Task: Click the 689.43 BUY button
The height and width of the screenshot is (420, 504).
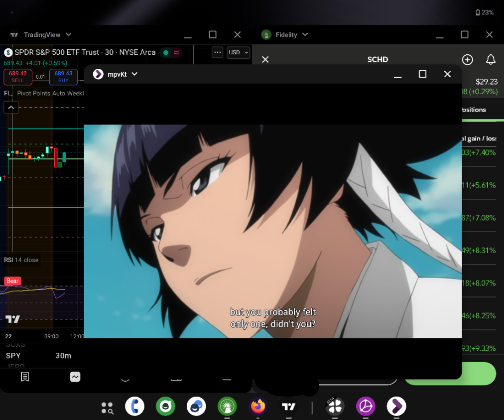Action: [x=63, y=77]
